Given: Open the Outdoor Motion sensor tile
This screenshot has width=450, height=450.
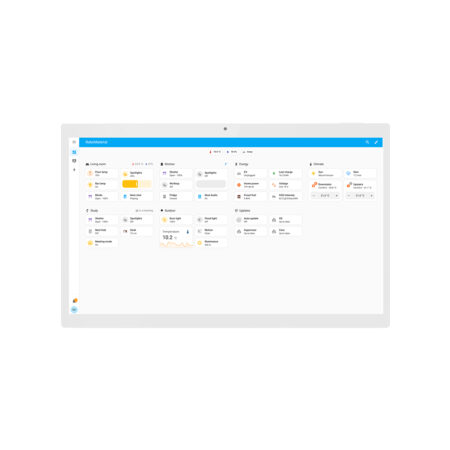Looking at the screenshot, I should point(212,231).
